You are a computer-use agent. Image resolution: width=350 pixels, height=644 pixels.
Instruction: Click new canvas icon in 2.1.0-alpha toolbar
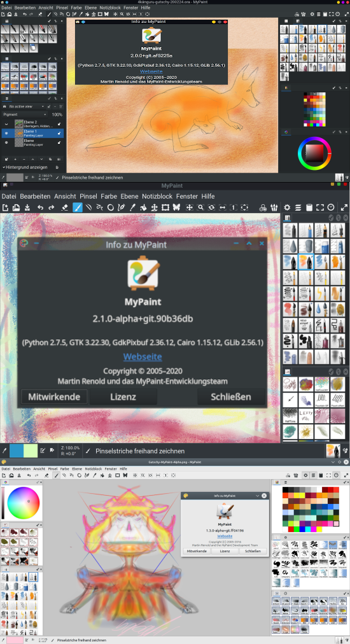(6, 207)
